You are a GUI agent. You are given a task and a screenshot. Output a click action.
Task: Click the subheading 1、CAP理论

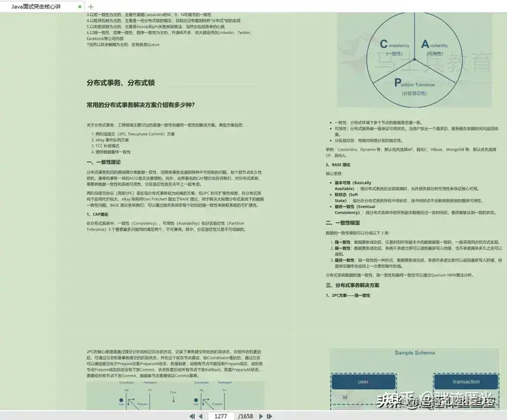tap(97, 214)
